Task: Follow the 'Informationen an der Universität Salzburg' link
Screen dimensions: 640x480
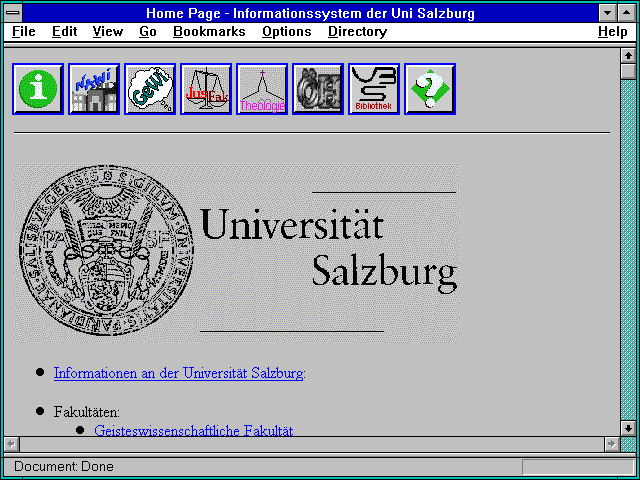Action: 178,373
